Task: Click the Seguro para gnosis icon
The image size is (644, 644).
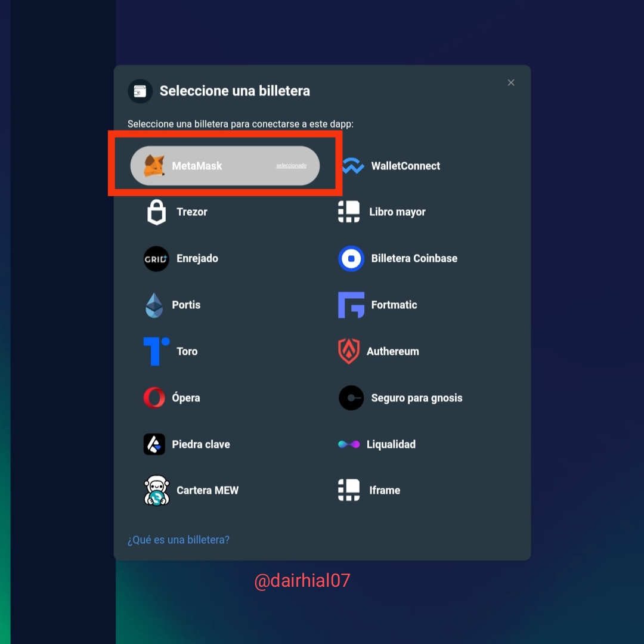Action: 351,398
